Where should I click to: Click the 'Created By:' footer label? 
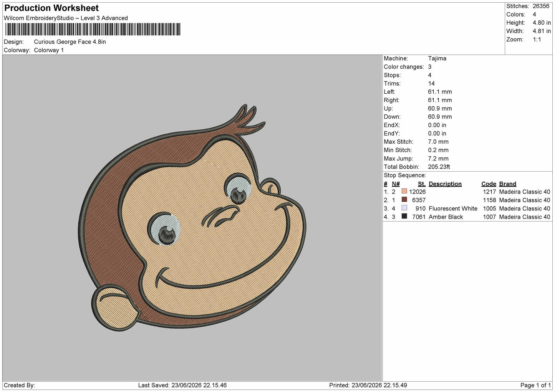click(x=19, y=385)
